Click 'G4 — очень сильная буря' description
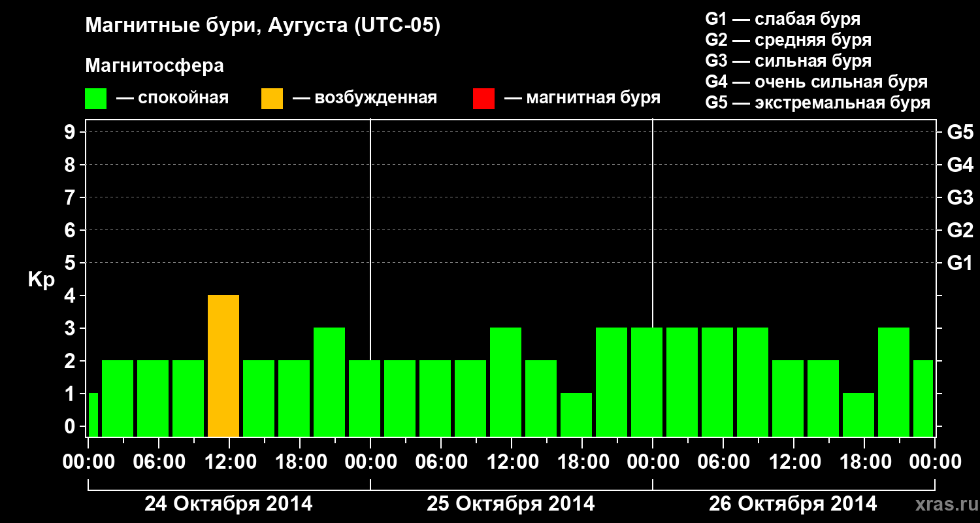This screenshot has width=980, height=523. click(x=817, y=82)
